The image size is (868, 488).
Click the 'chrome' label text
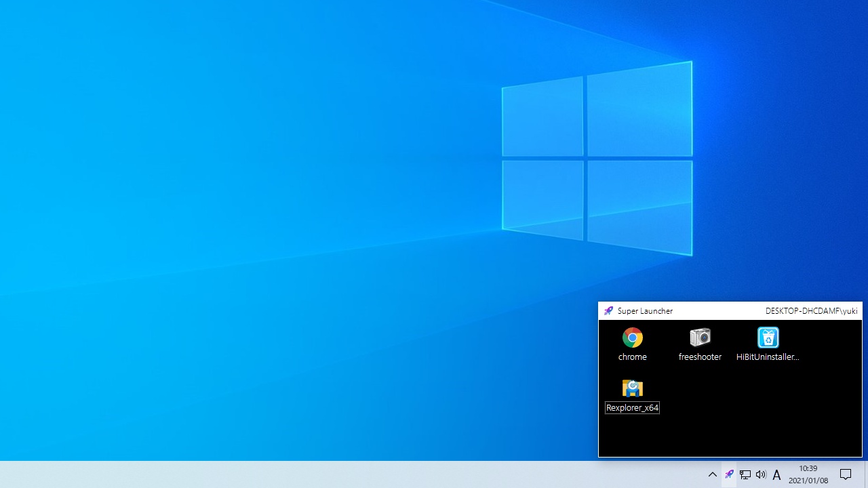click(x=632, y=357)
